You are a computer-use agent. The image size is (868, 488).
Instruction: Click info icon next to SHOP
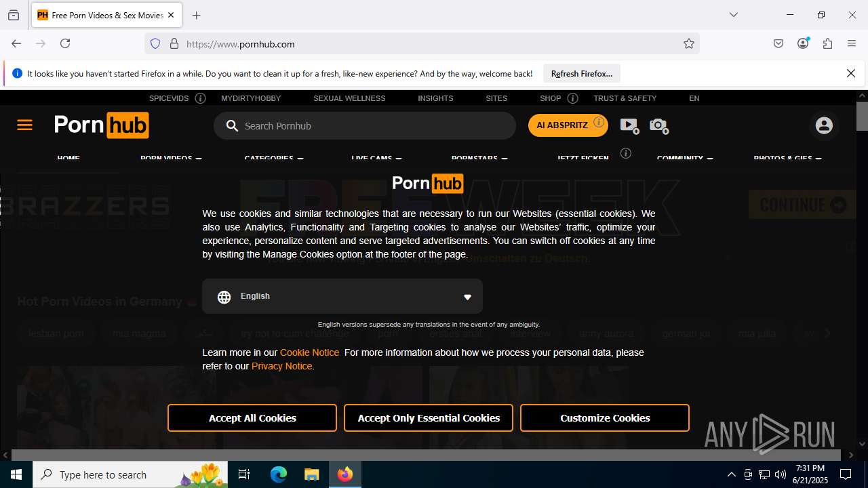[572, 98]
